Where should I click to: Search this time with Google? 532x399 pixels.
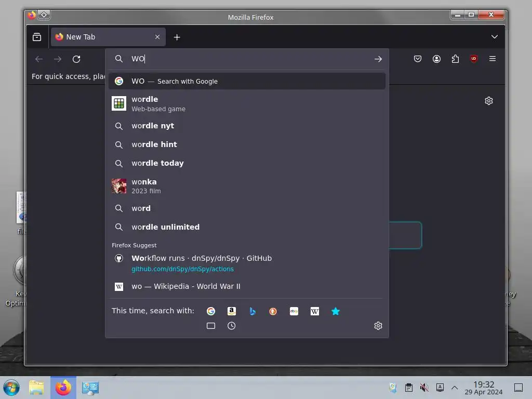click(x=211, y=311)
